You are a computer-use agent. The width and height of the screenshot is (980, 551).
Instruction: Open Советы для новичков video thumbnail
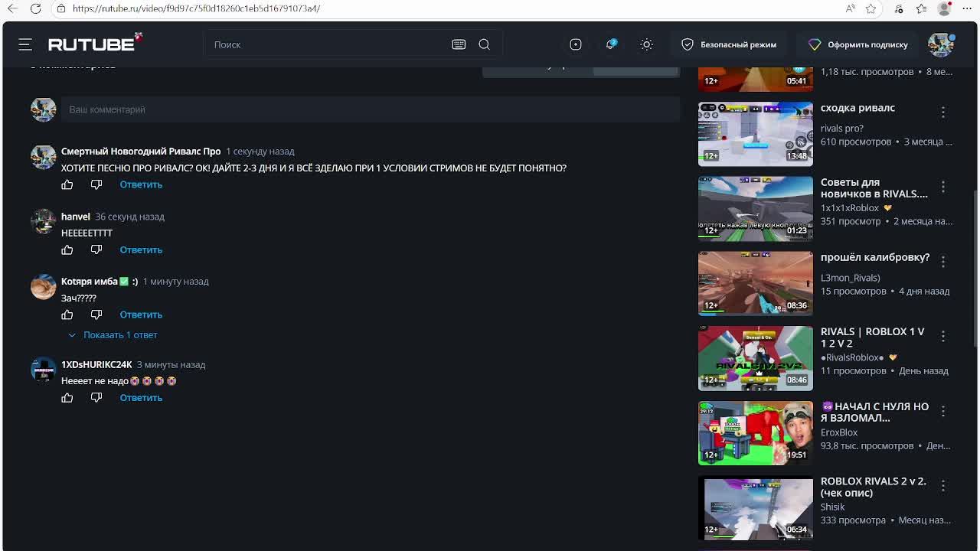(756, 208)
